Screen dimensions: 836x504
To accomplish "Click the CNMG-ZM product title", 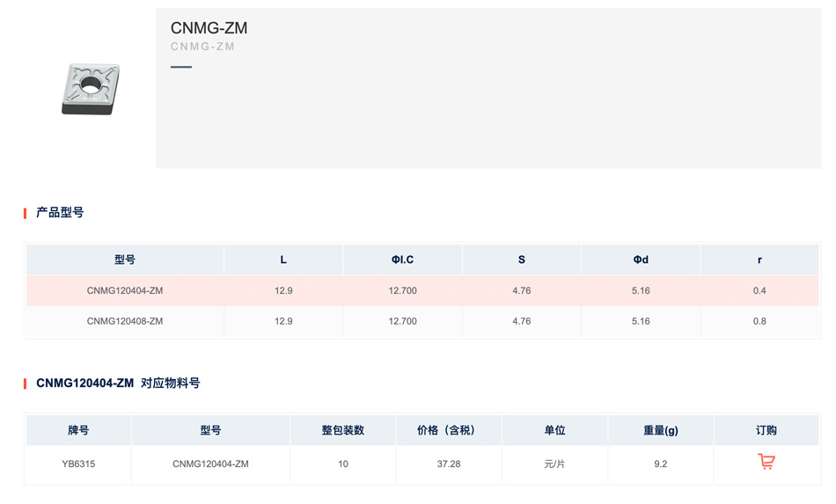I will point(209,27).
